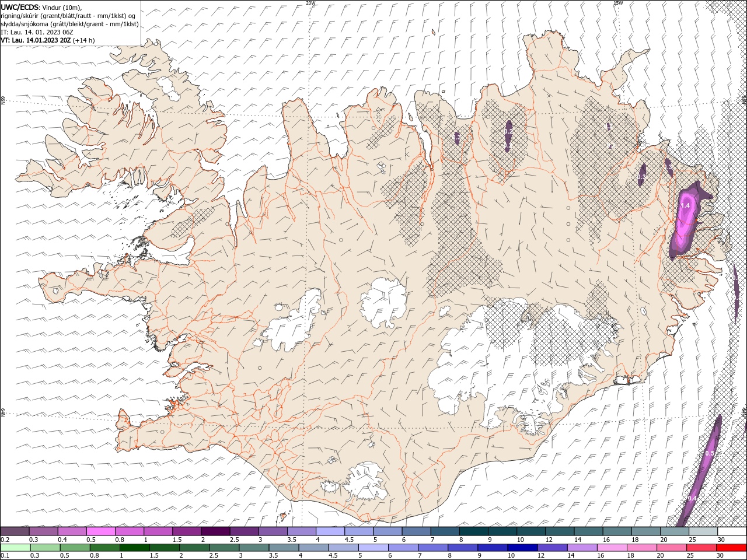Screen dimensions: 747x560
Task: Click the top legend value 4.5
Action: [x=348, y=540]
